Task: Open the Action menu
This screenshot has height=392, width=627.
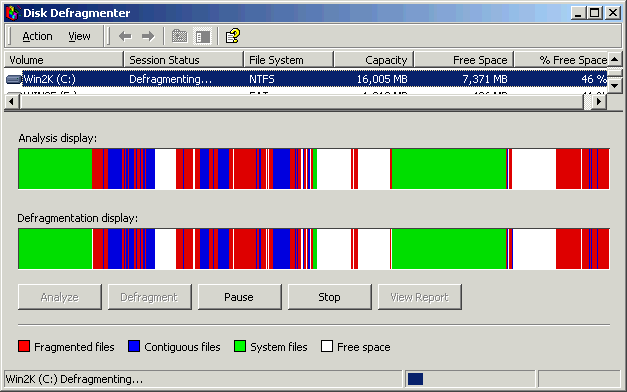Action: click(x=37, y=36)
